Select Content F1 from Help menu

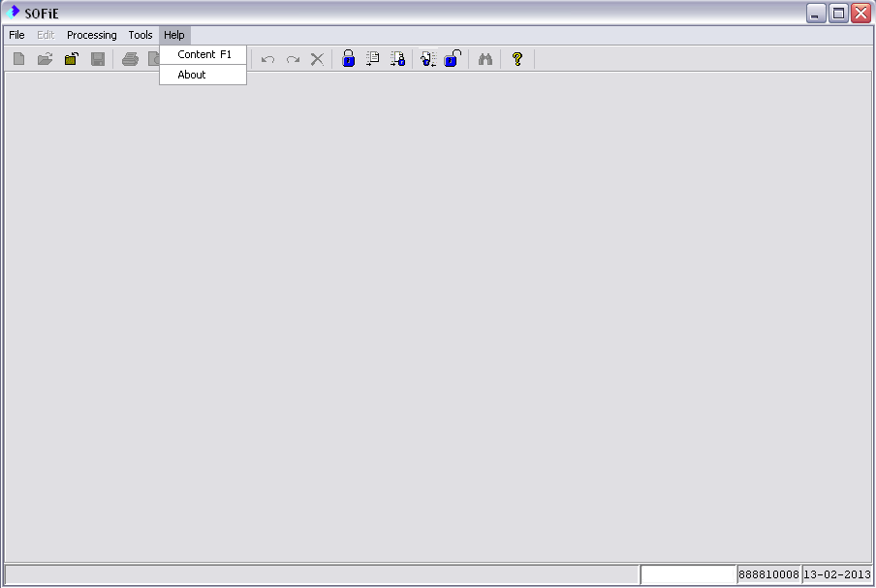[203, 54]
